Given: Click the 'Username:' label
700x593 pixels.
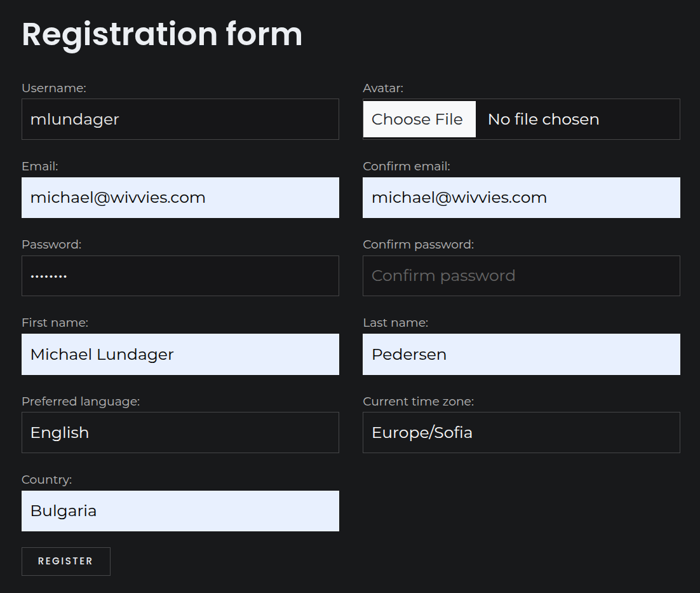Looking at the screenshot, I should click(53, 88).
